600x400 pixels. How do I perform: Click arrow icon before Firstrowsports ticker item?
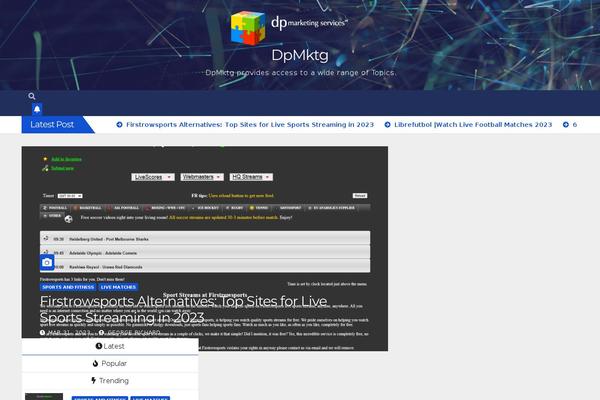pos(119,124)
